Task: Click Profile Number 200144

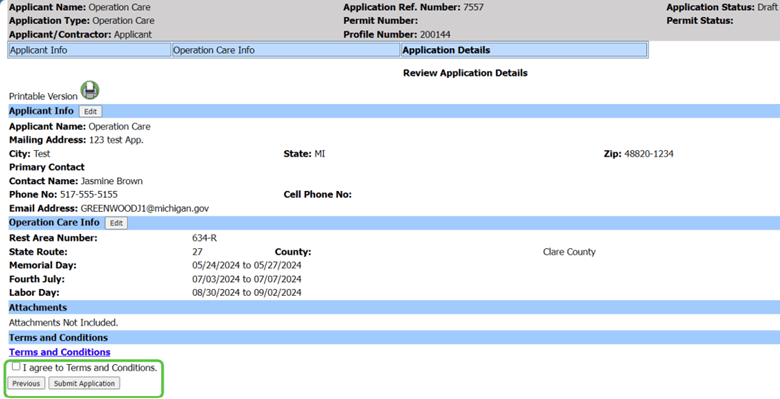Action: 435,35
